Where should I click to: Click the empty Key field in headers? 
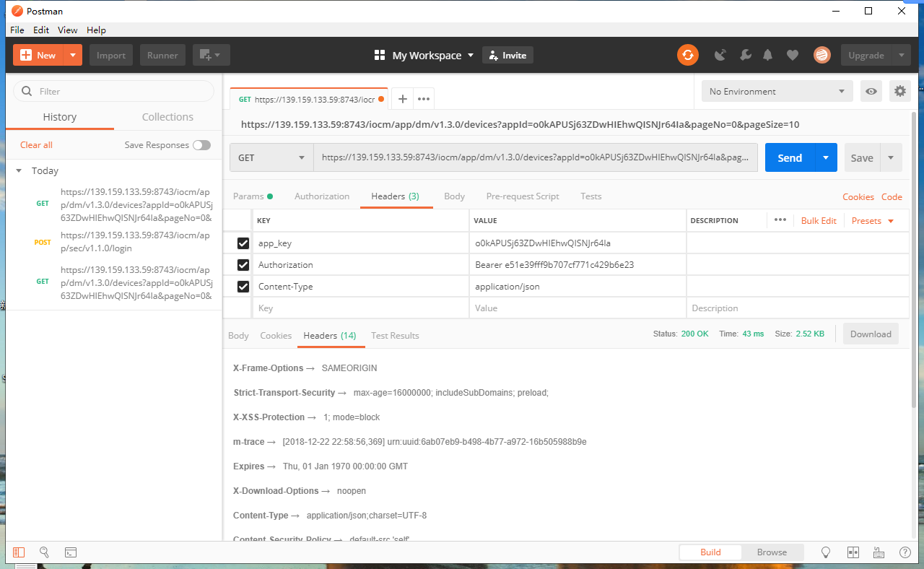pyautogui.click(x=360, y=308)
